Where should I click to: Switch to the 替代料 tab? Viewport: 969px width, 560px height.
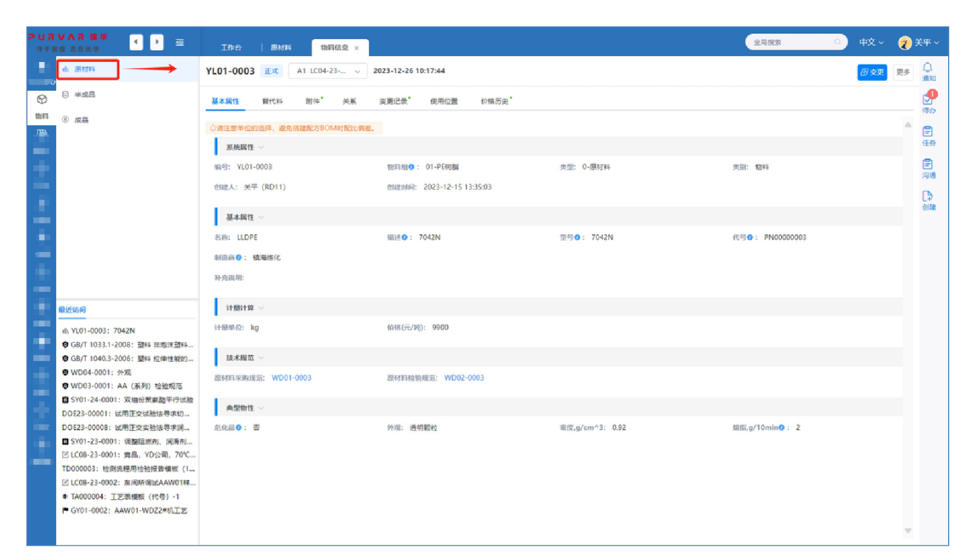272,102
